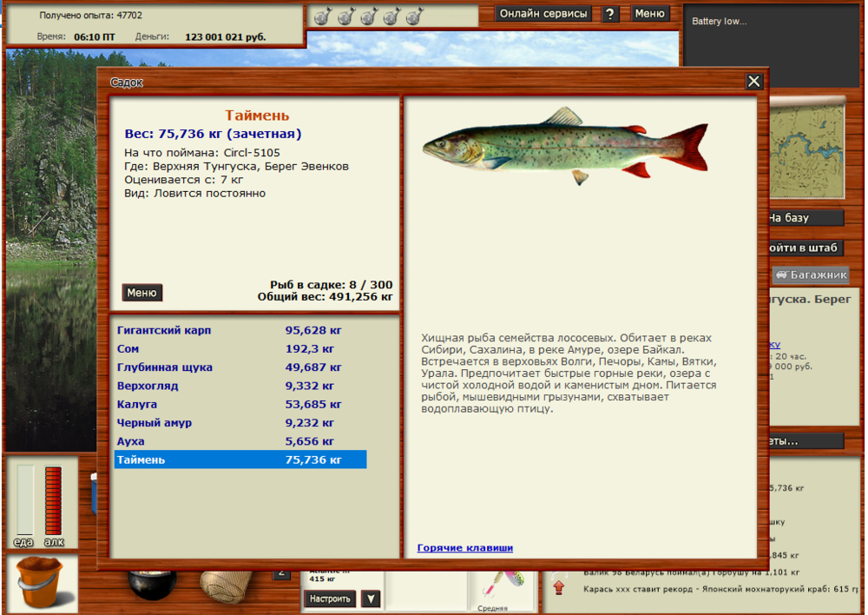868x615 pixels.
Task: Click the fifth medal icon in top bar
Action: [414, 16]
